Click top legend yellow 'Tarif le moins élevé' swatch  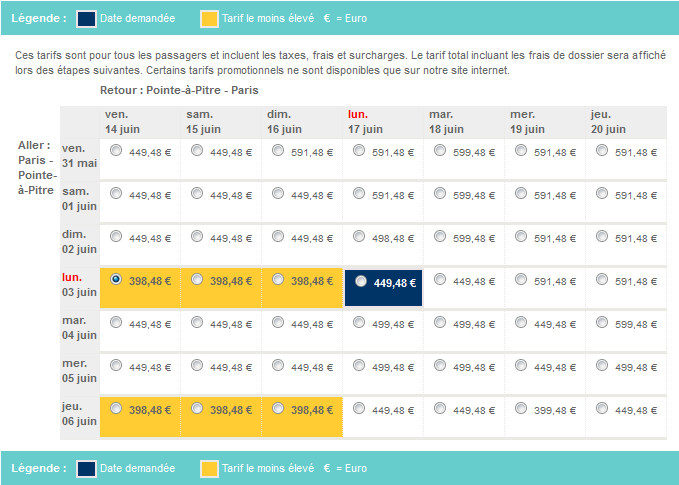[x=209, y=19]
